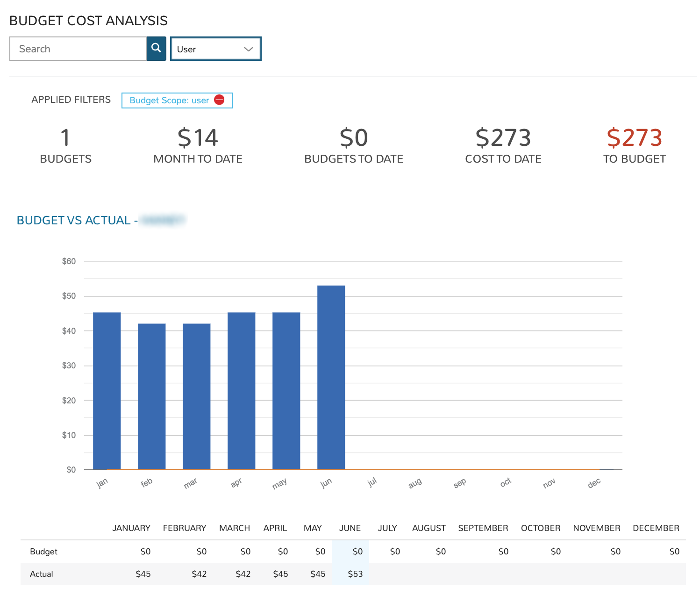Click the $273 TO BUDGET summary figure
The height and width of the screenshot is (603, 700).
click(x=635, y=138)
